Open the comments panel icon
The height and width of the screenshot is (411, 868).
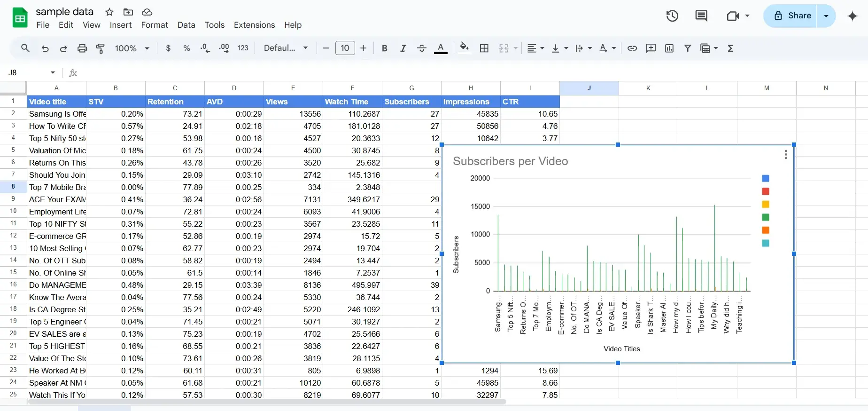point(701,16)
